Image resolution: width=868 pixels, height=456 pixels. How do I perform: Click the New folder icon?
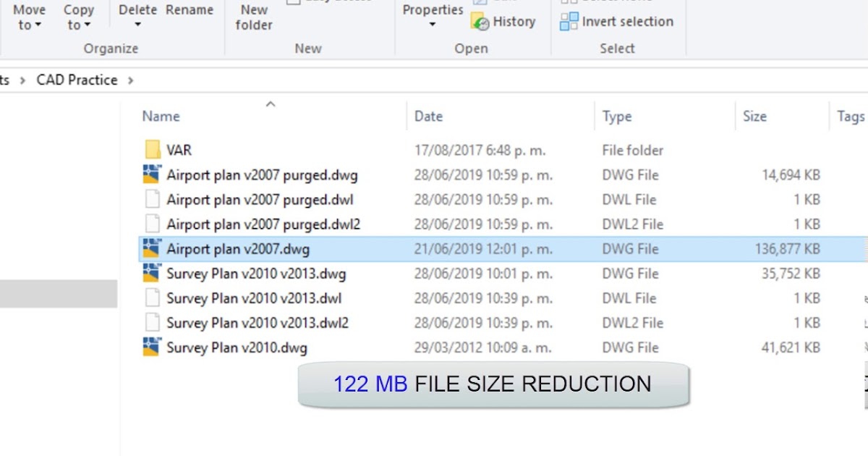[x=253, y=16]
